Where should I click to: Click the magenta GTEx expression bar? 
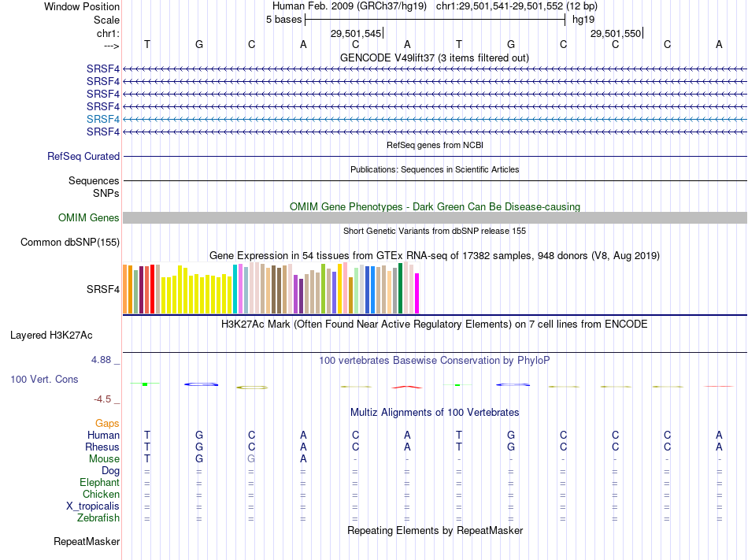click(417, 293)
